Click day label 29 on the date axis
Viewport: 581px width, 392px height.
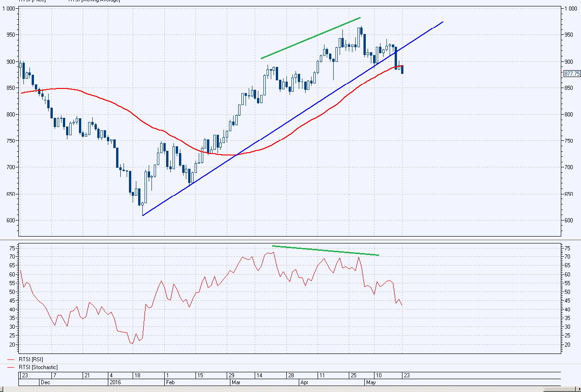232,375
